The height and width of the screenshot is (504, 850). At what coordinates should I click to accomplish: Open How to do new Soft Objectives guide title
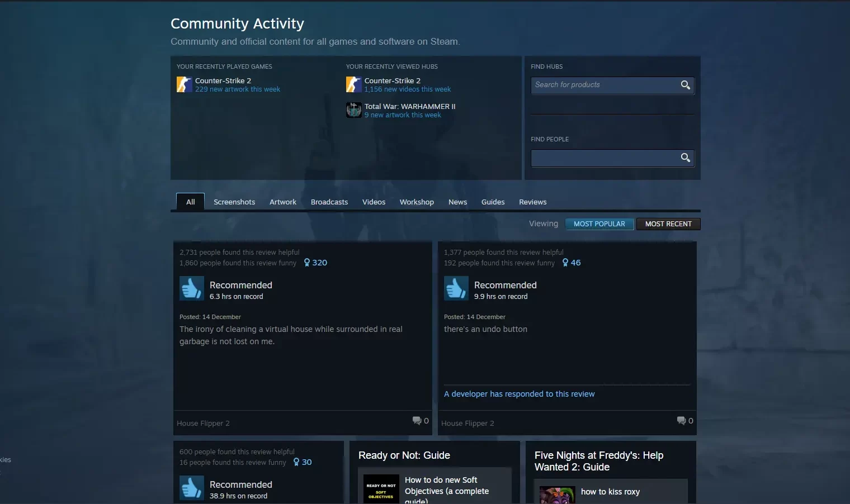tap(447, 491)
